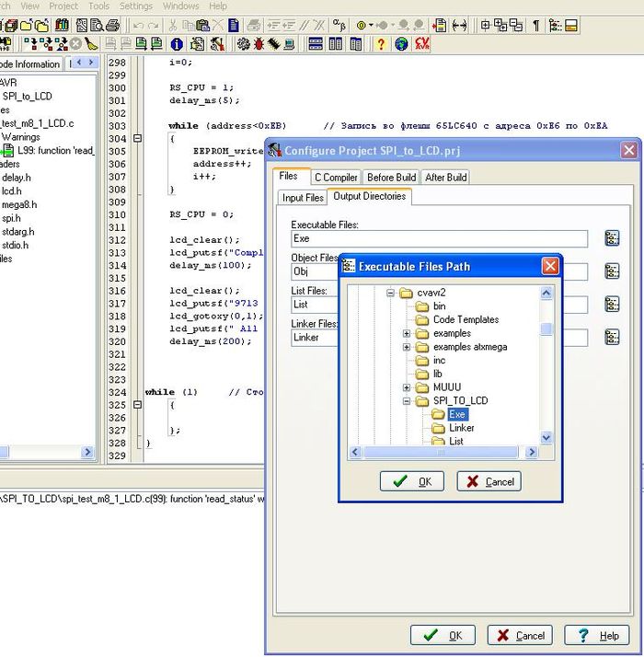Collapse the cvavr2 folder in tree
644x657 pixels.
click(x=390, y=294)
